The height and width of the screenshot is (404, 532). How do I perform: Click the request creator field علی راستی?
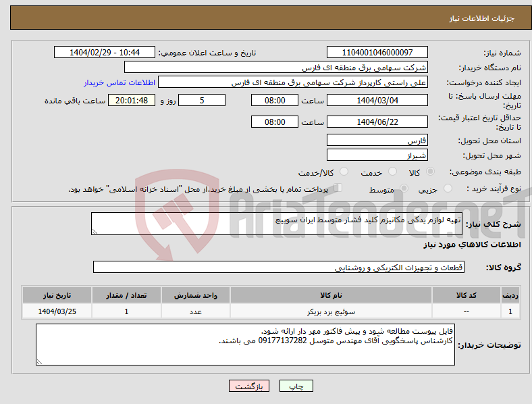(293, 82)
